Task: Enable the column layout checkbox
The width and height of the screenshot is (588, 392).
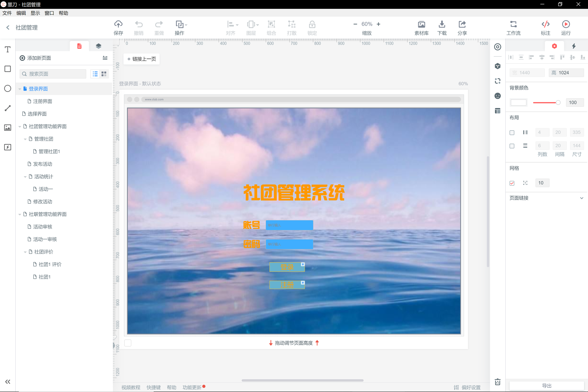Action: 512,132
